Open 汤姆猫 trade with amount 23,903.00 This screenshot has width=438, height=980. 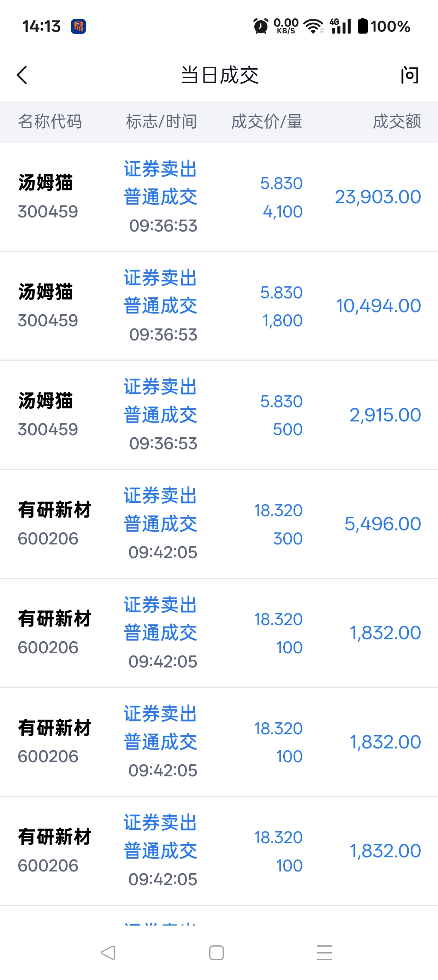click(x=219, y=197)
